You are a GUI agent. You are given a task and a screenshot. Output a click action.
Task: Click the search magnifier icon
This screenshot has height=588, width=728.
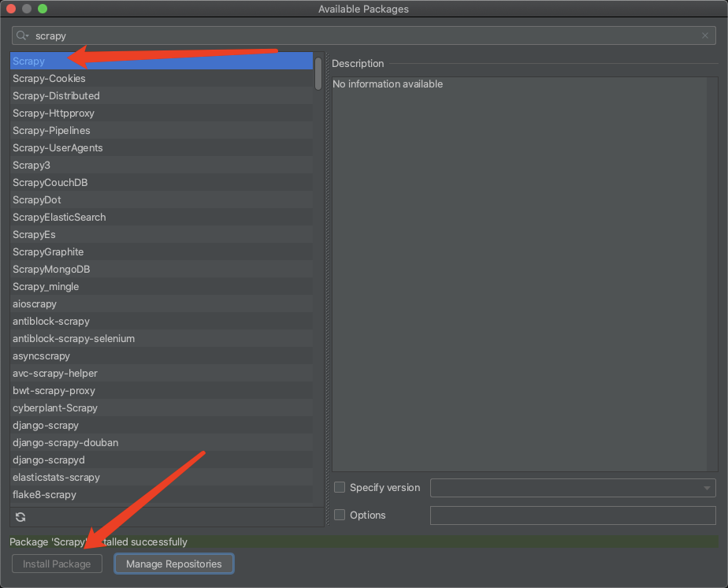(20, 35)
